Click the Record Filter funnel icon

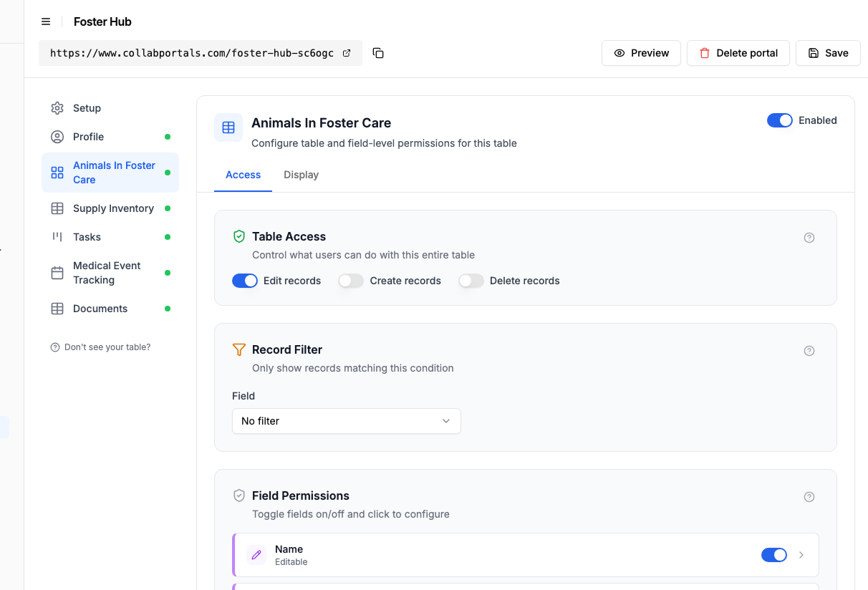pos(239,349)
